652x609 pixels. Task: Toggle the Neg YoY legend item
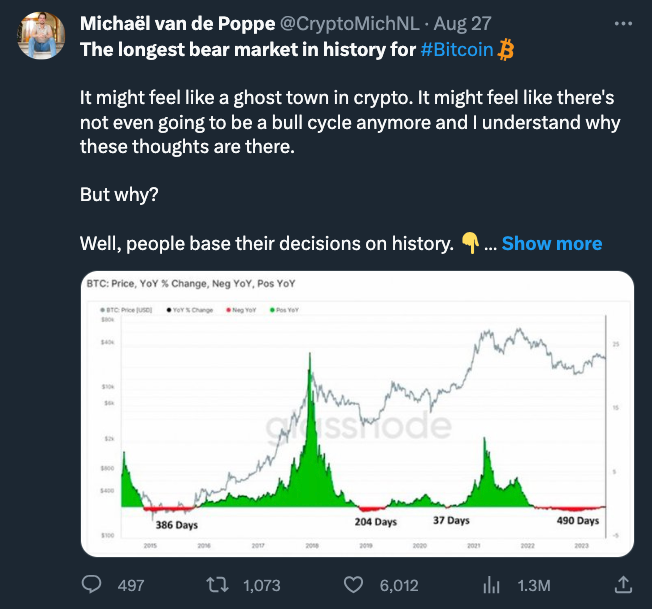(241, 310)
